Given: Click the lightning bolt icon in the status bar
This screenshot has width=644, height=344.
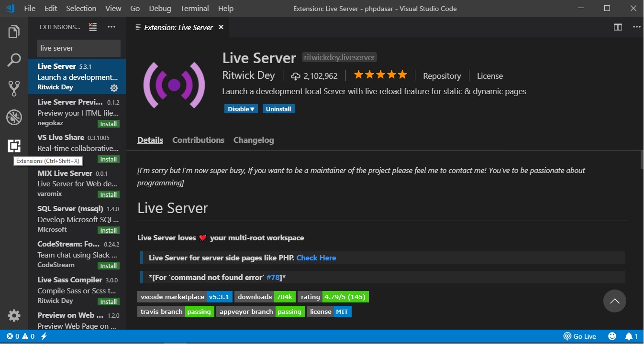Looking at the screenshot, I should 44,336.
